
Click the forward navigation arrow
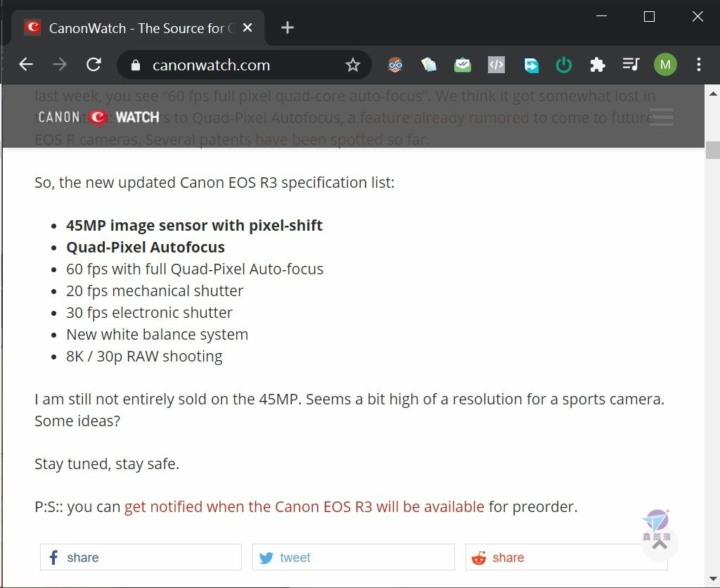[x=60, y=64]
